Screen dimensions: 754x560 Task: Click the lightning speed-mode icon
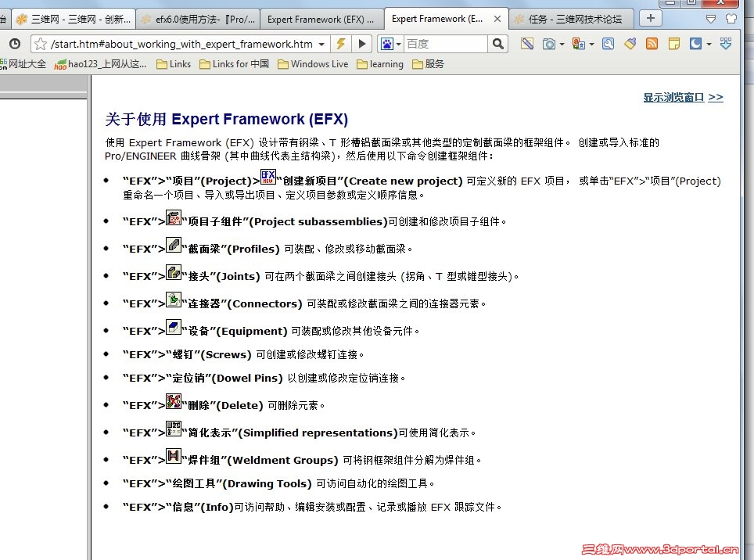pyautogui.click(x=341, y=45)
